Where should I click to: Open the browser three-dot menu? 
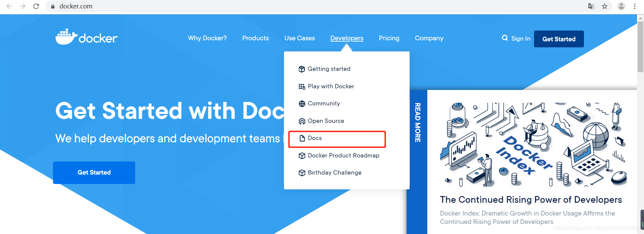[x=635, y=6]
